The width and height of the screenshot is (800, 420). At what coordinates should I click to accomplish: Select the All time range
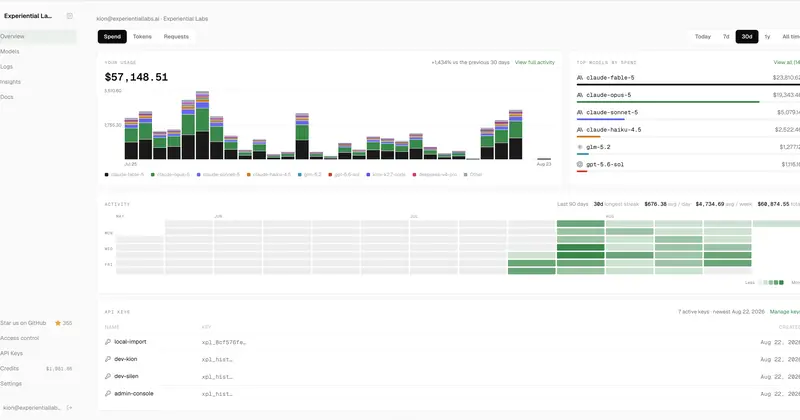(791, 37)
